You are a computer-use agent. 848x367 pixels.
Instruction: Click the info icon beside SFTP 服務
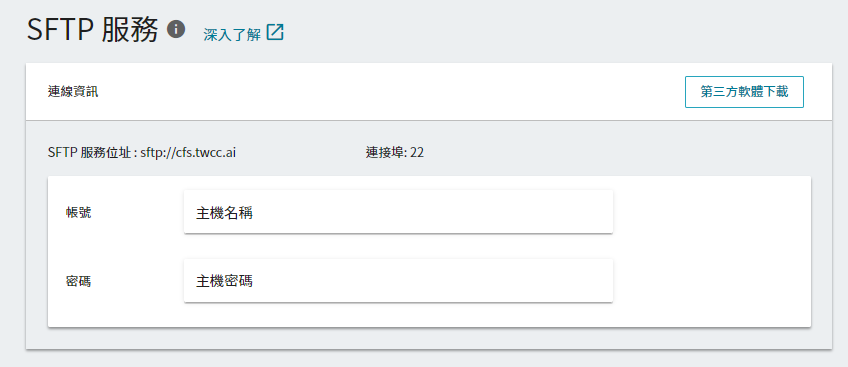point(176,29)
